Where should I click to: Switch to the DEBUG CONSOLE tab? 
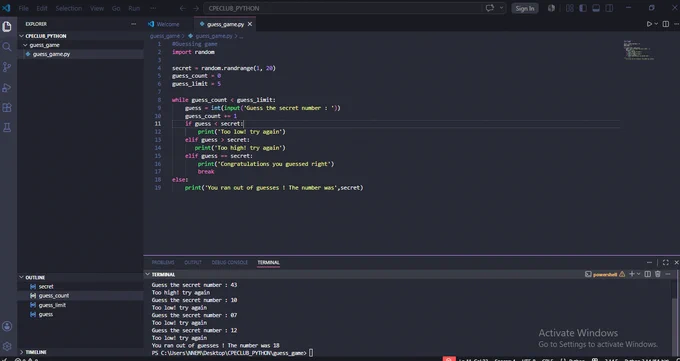coord(230,263)
